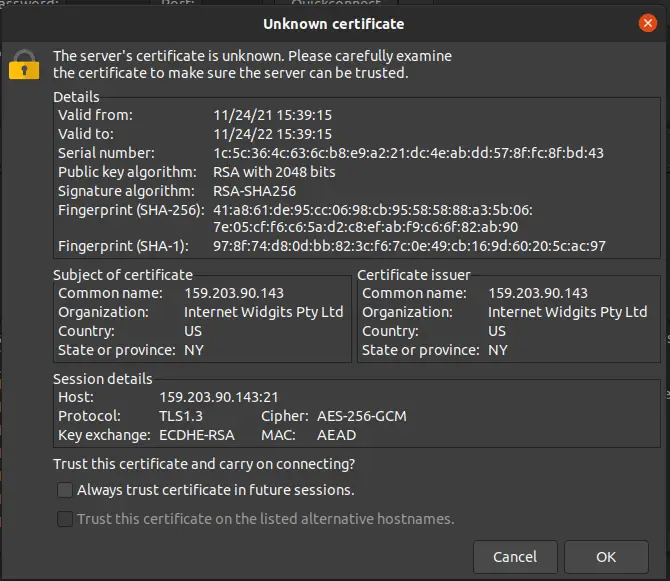Click the Valid from date value
670x581 pixels.
(273, 115)
